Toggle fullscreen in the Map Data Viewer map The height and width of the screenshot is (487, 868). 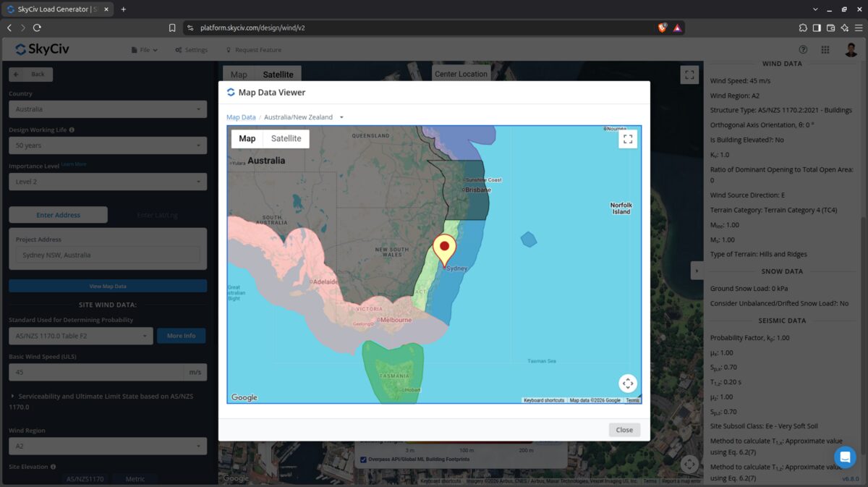pos(628,139)
